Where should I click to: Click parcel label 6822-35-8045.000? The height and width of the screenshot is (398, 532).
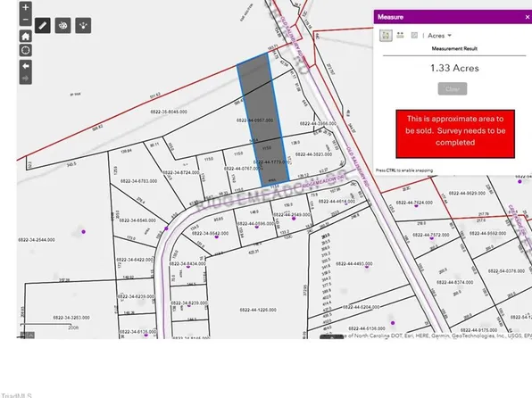tap(169, 112)
